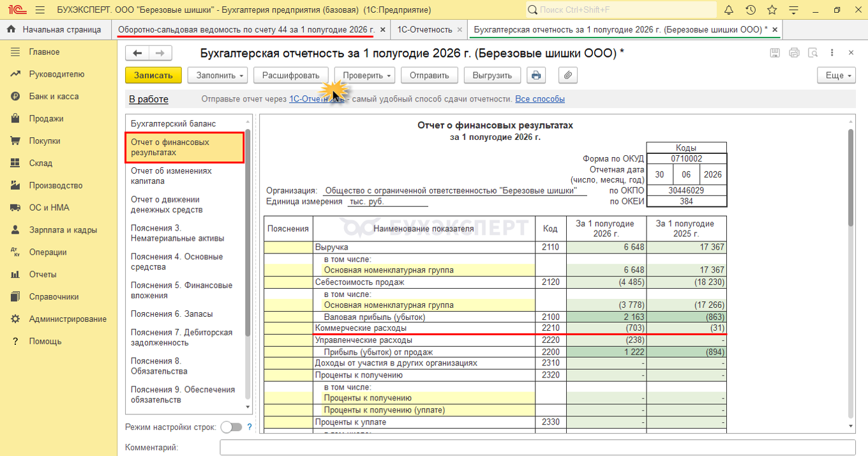Image resolution: width=868 pixels, height=456 pixels.
Task: Click the report vertical scrollbar thumb
Action: [x=850, y=178]
